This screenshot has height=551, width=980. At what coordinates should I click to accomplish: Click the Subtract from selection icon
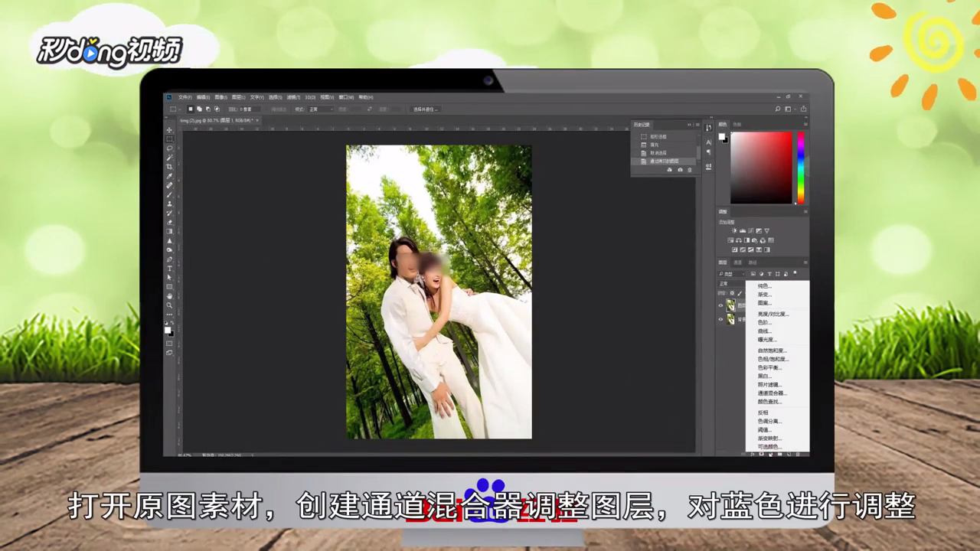[x=208, y=109]
